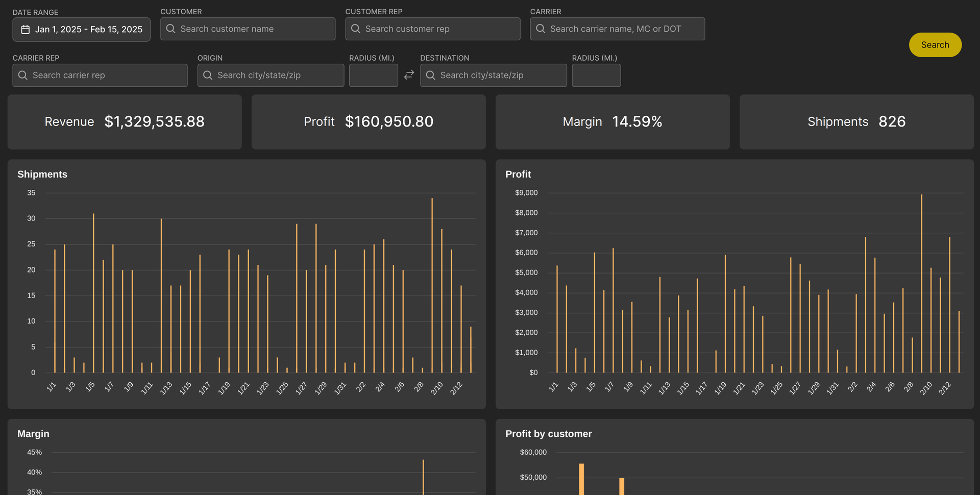Click the 45% y-axis label in Margin chart
The image size is (980, 495).
[x=34, y=452]
